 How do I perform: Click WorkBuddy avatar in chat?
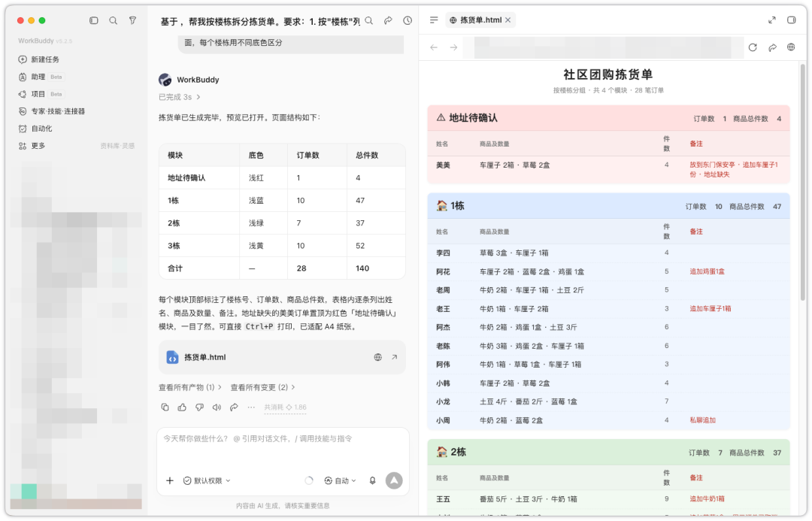pyautogui.click(x=165, y=80)
